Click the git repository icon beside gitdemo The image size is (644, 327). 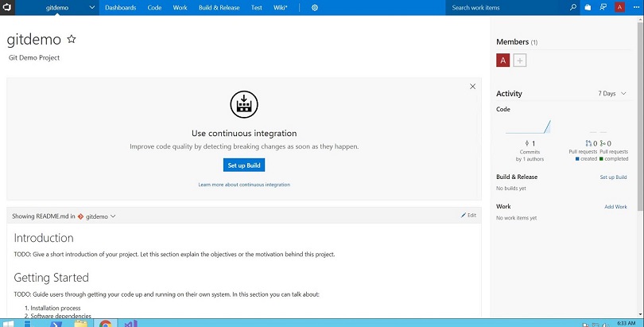point(80,216)
